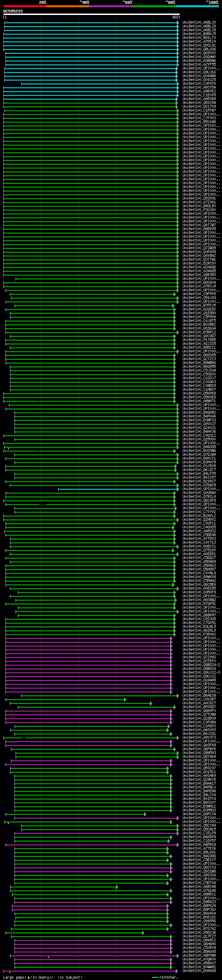Click the ruler end position 469

pos(175,17)
